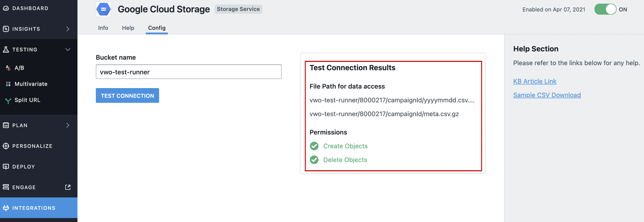This screenshot has width=644, height=222.
Task: Click the Testing flask icon
Action: (x=6, y=49)
